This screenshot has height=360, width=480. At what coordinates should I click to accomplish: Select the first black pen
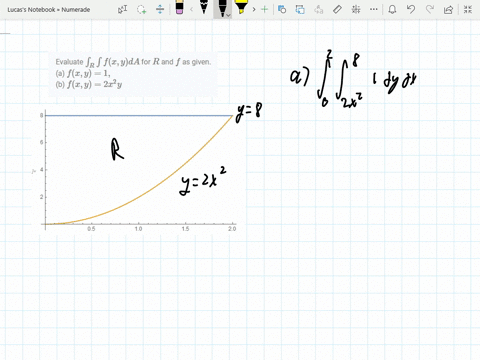click(204, 7)
